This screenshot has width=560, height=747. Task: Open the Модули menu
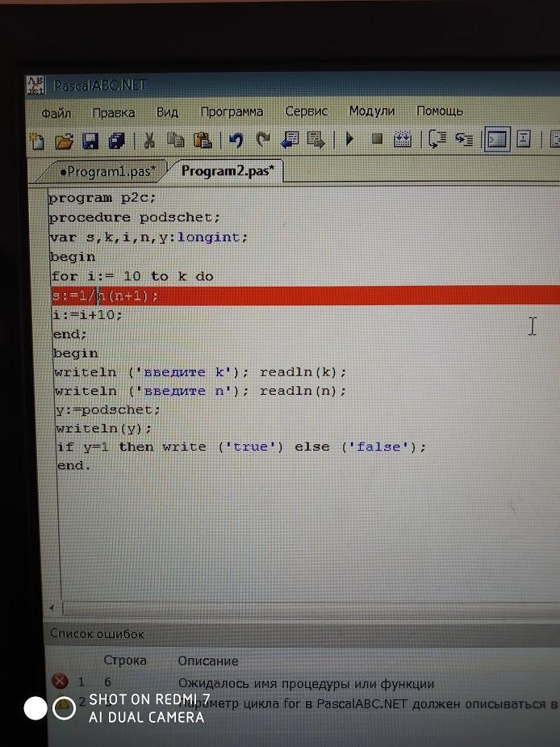click(372, 111)
